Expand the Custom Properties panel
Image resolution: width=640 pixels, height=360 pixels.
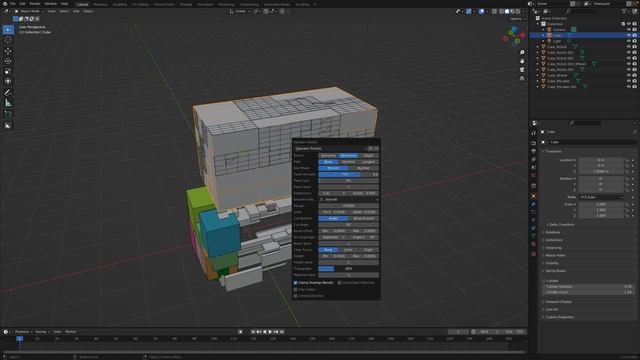pos(559,317)
